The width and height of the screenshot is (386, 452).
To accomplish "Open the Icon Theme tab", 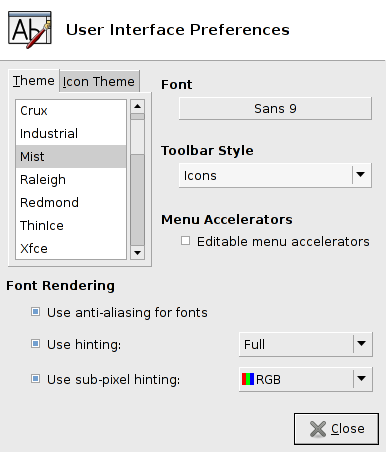I will click(99, 81).
